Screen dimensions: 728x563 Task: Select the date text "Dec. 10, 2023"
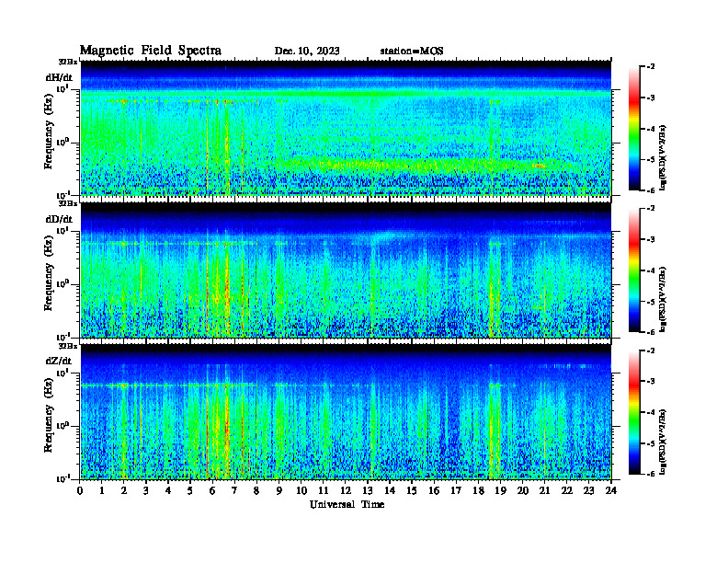307,52
